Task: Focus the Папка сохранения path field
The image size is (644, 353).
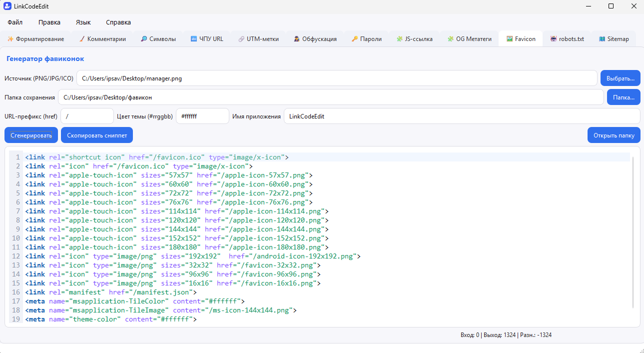Action: point(331,97)
